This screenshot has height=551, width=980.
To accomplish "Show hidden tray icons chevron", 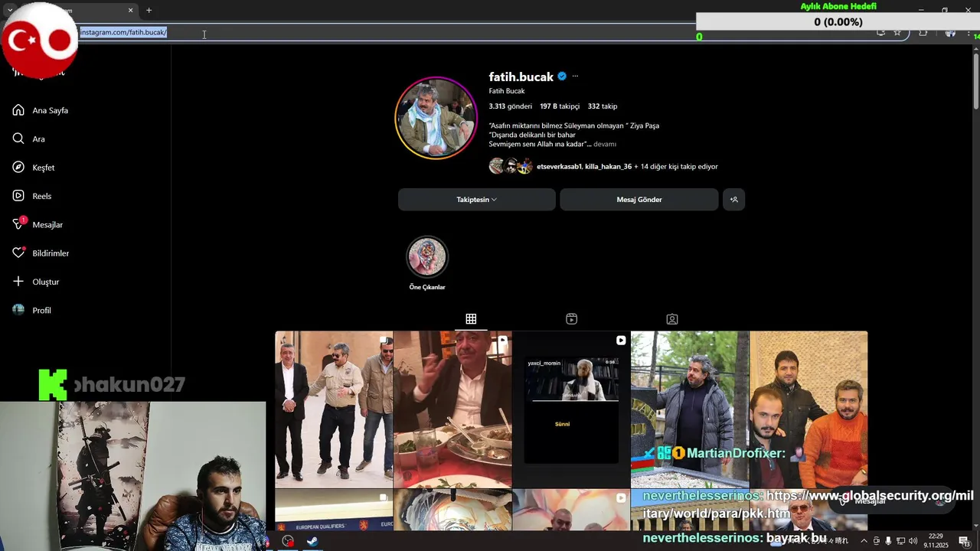I will tap(864, 541).
